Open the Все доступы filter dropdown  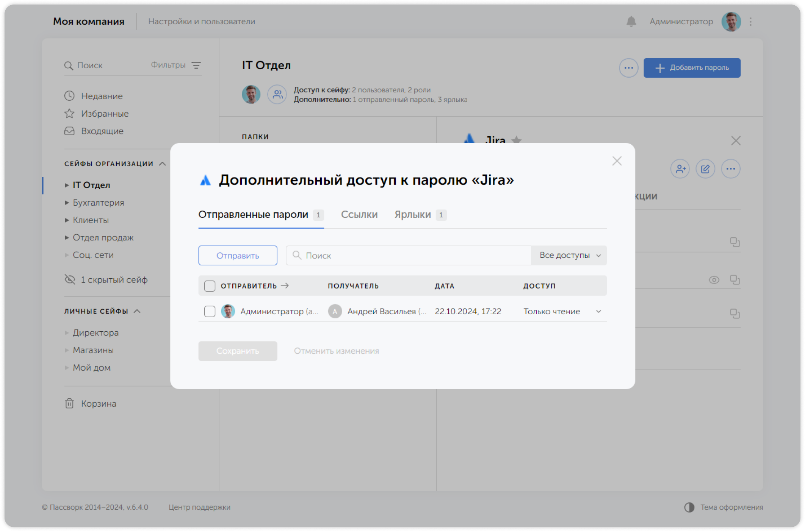tap(569, 255)
